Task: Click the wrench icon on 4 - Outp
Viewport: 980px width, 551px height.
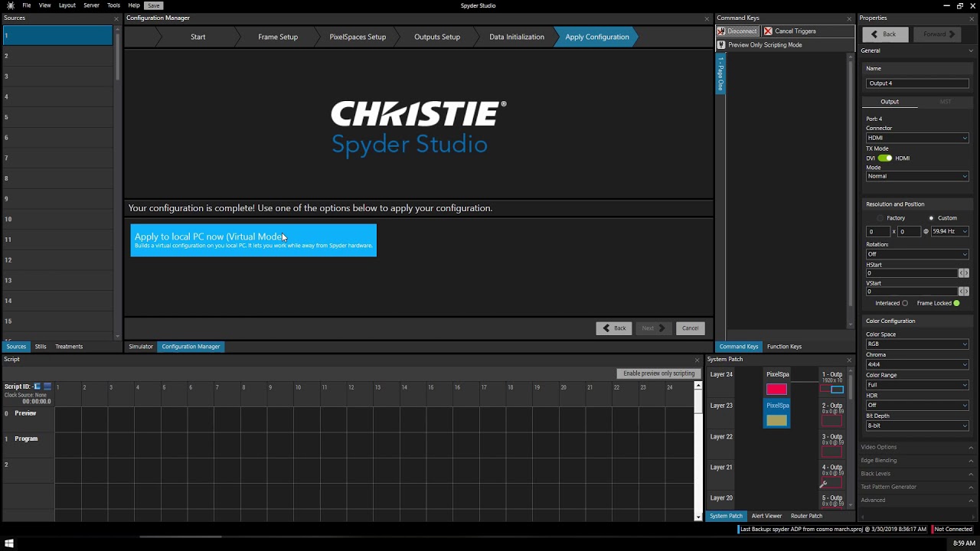Action: [x=824, y=483]
